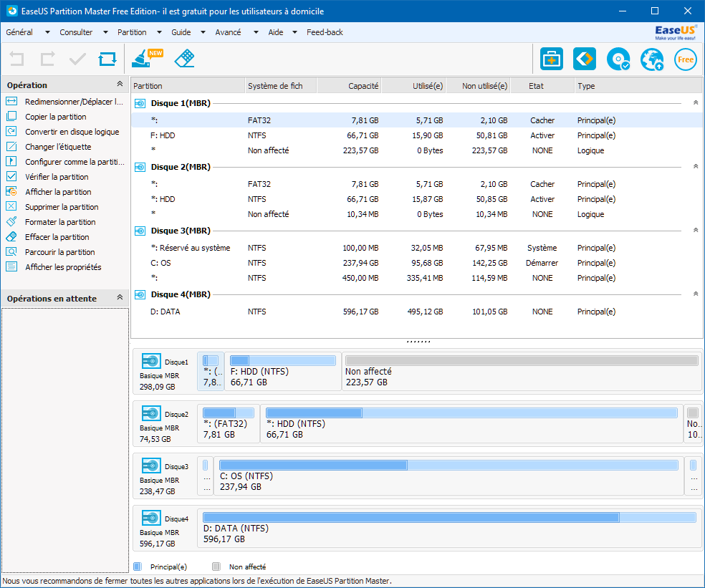The height and width of the screenshot is (588, 705).
Task: Select Disque3 drive icon in disk map
Action: [151, 466]
